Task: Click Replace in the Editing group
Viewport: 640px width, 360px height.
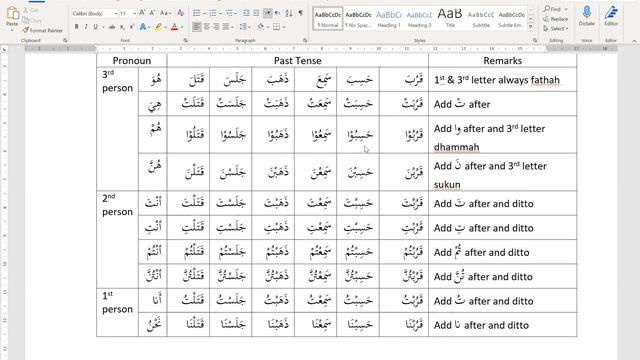Action: (556, 19)
